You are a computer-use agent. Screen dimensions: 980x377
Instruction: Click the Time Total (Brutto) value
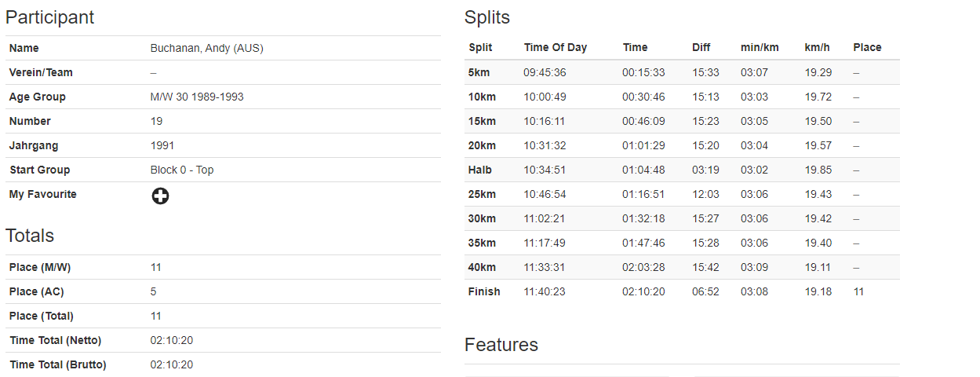172,364
